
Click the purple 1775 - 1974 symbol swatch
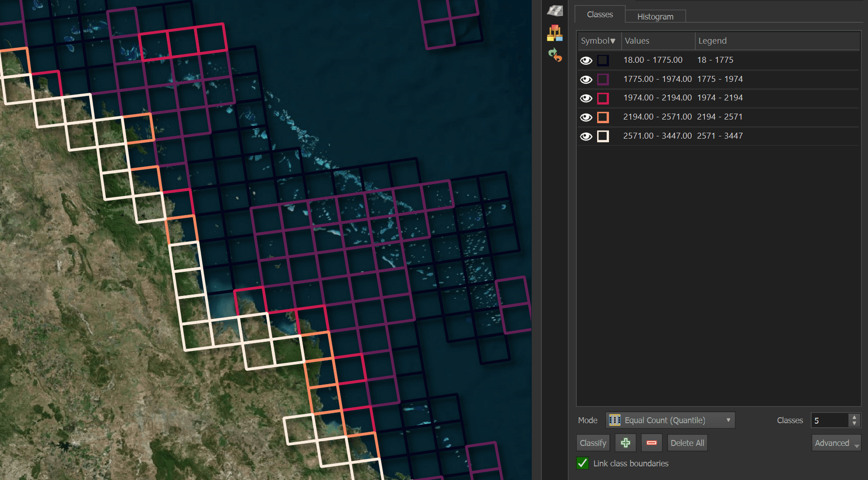(x=603, y=80)
